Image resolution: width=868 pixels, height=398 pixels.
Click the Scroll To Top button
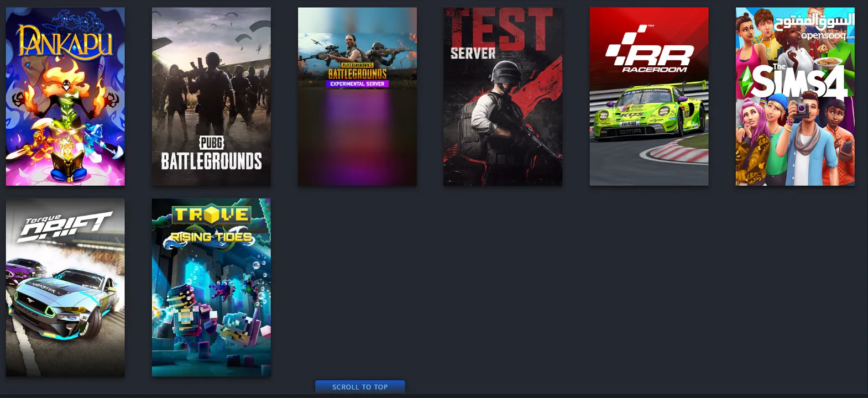(360, 387)
